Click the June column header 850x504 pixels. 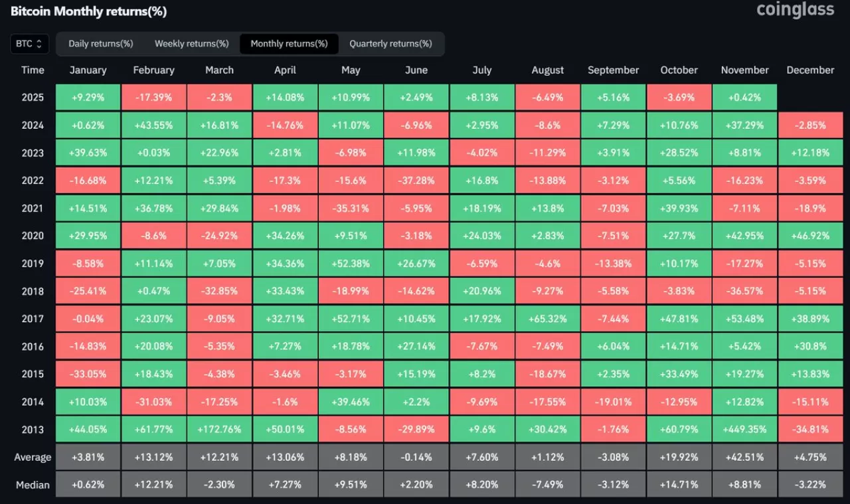(x=416, y=70)
